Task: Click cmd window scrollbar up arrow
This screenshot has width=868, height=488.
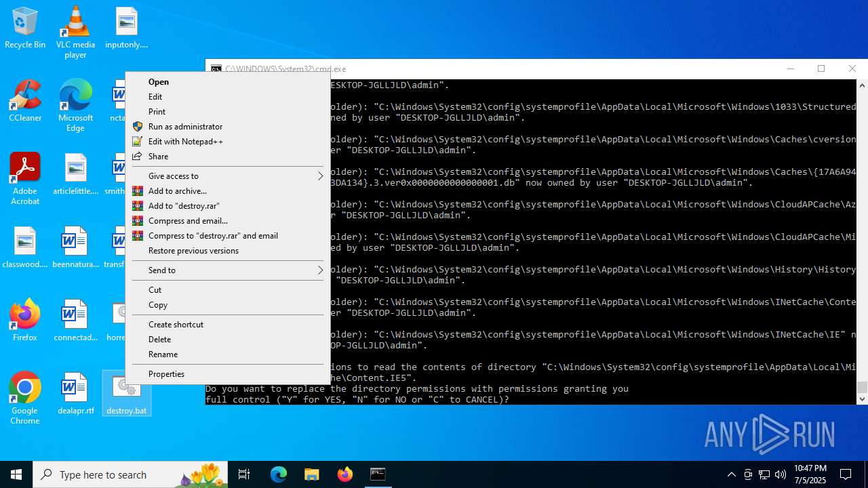Action: click(862, 85)
